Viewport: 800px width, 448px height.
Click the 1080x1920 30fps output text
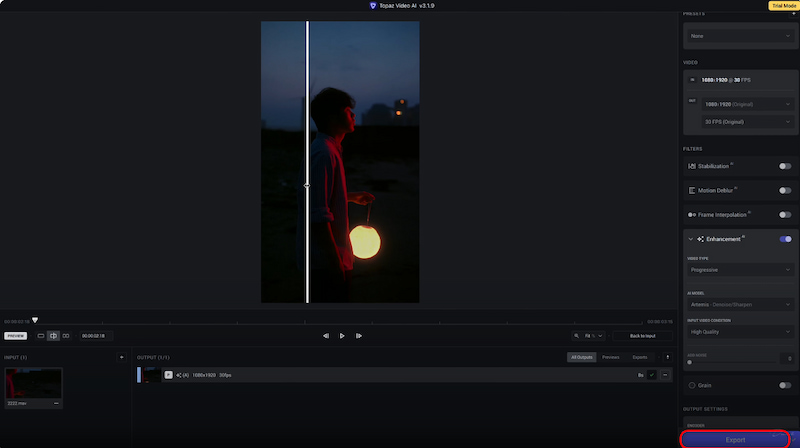pyautogui.click(x=212, y=375)
